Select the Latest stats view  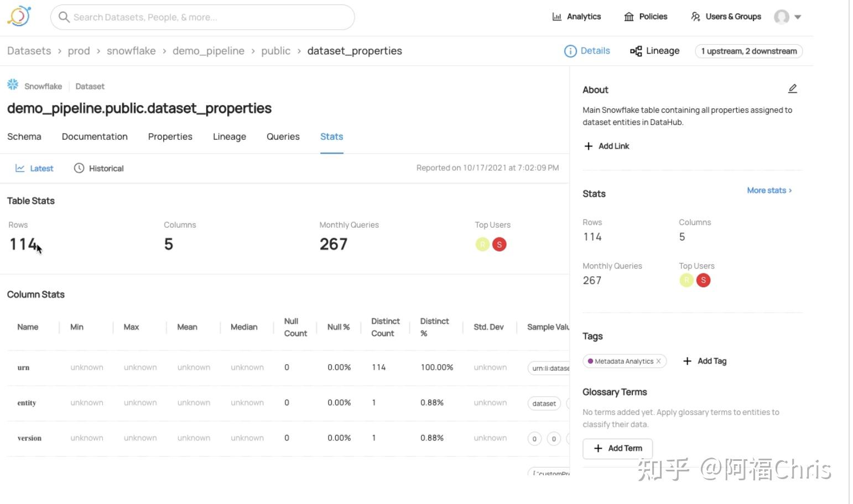click(x=34, y=168)
